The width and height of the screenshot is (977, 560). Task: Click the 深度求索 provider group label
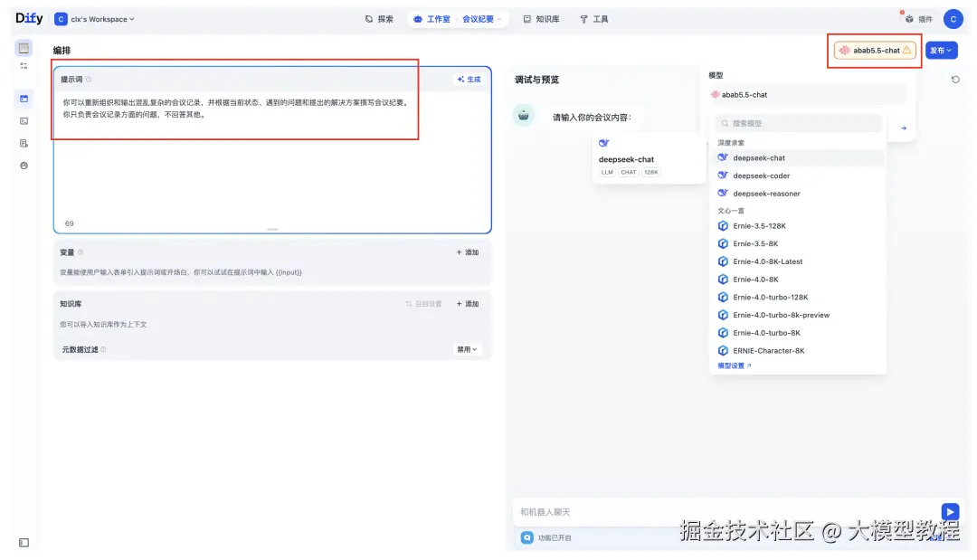coord(731,143)
